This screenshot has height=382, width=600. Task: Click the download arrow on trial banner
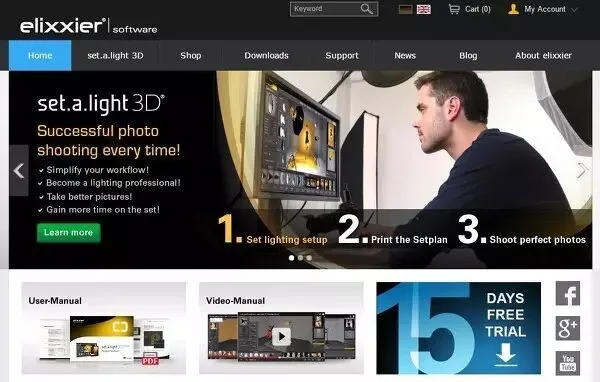tap(505, 354)
